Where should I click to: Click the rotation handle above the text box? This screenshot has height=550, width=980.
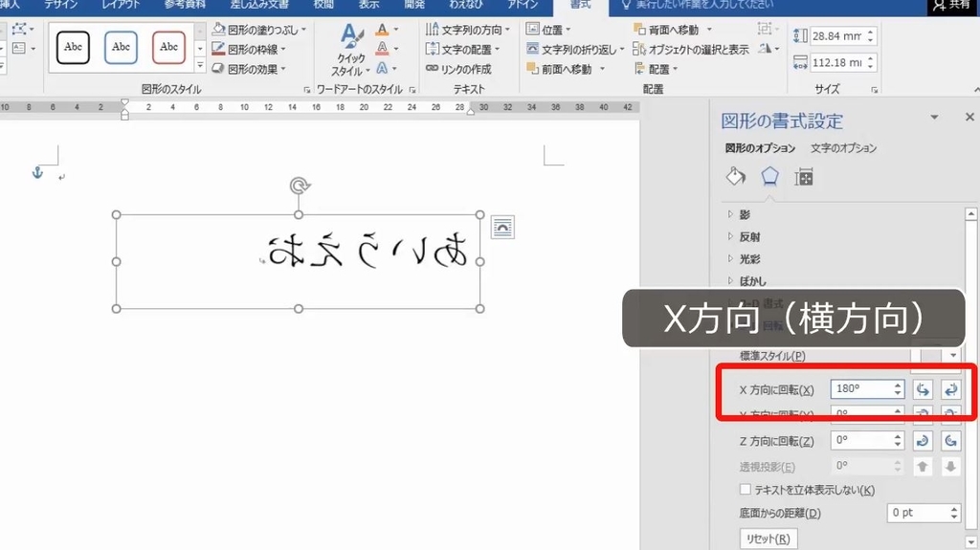[x=300, y=186]
